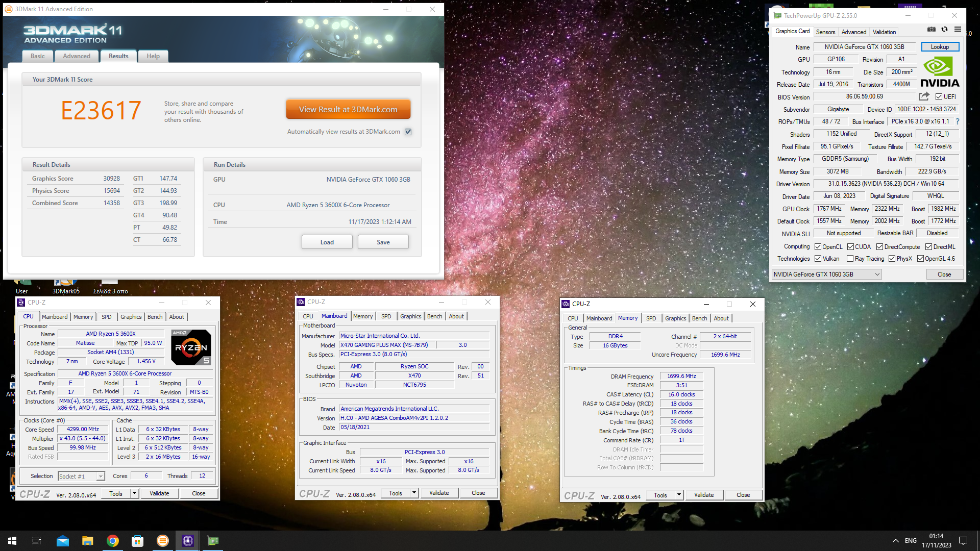Switch to the Basic tab in 3DMark 11
980x551 pixels.
pos(38,56)
